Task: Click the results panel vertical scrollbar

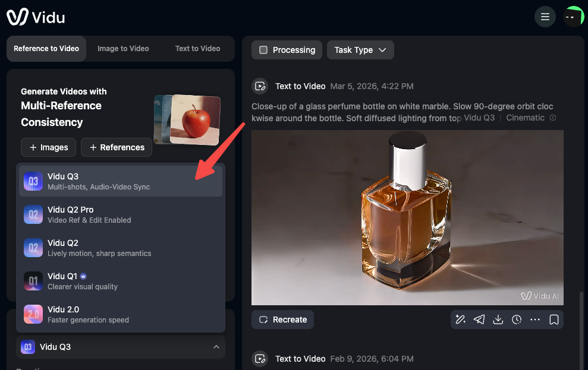Action: coord(581,330)
